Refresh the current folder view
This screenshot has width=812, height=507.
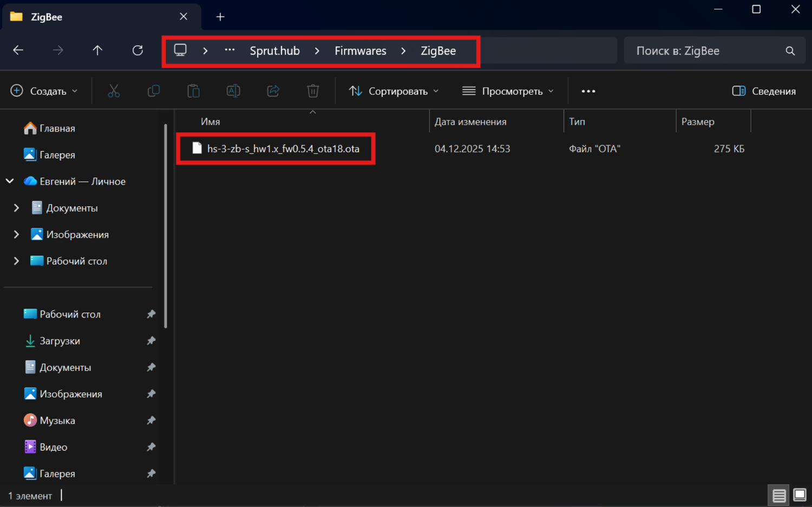(x=137, y=50)
